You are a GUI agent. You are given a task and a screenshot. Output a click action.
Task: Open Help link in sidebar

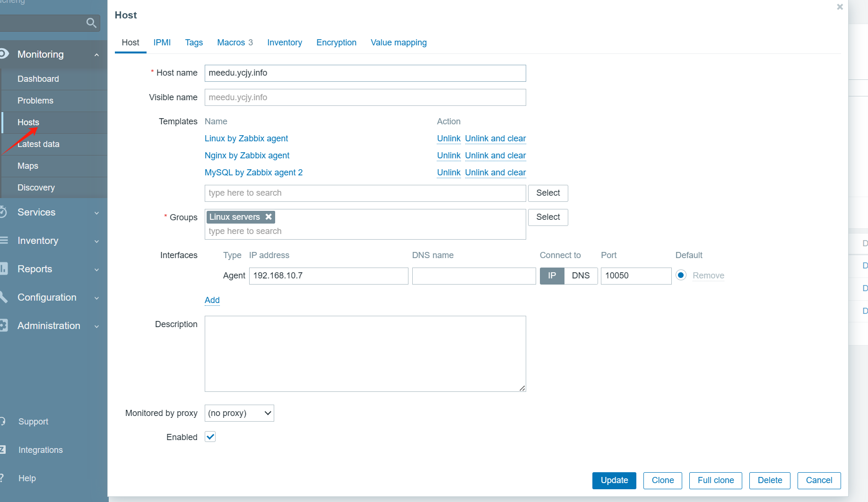click(x=27, y=478)
